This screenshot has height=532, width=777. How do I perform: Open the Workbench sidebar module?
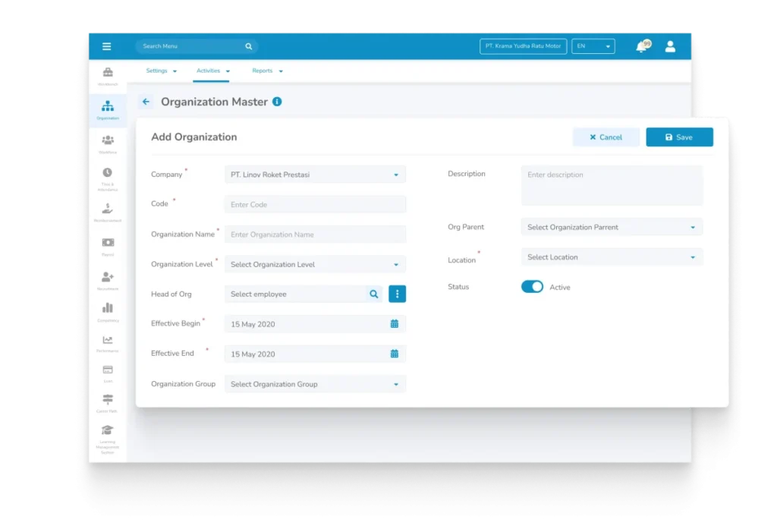[108, 74]
